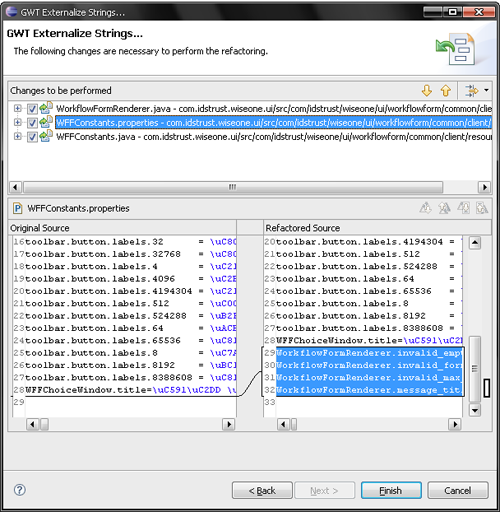Expand WFFConstants.java tree node

click(x=17, y=136)
